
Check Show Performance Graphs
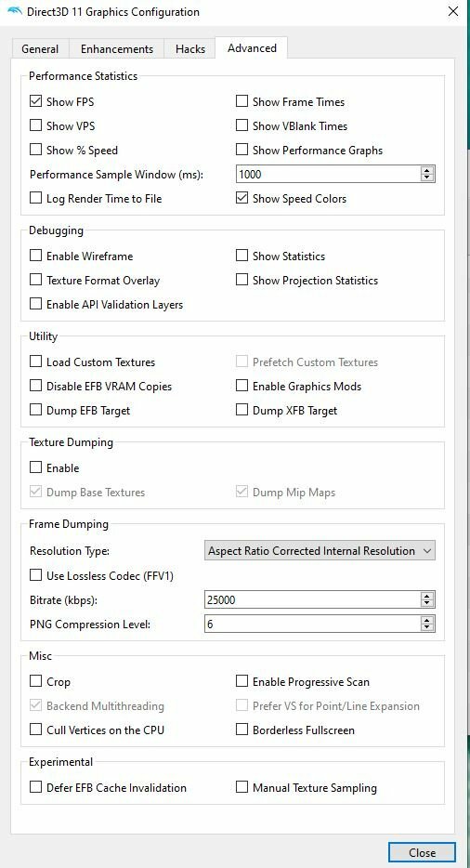click(x=242, y=150)
